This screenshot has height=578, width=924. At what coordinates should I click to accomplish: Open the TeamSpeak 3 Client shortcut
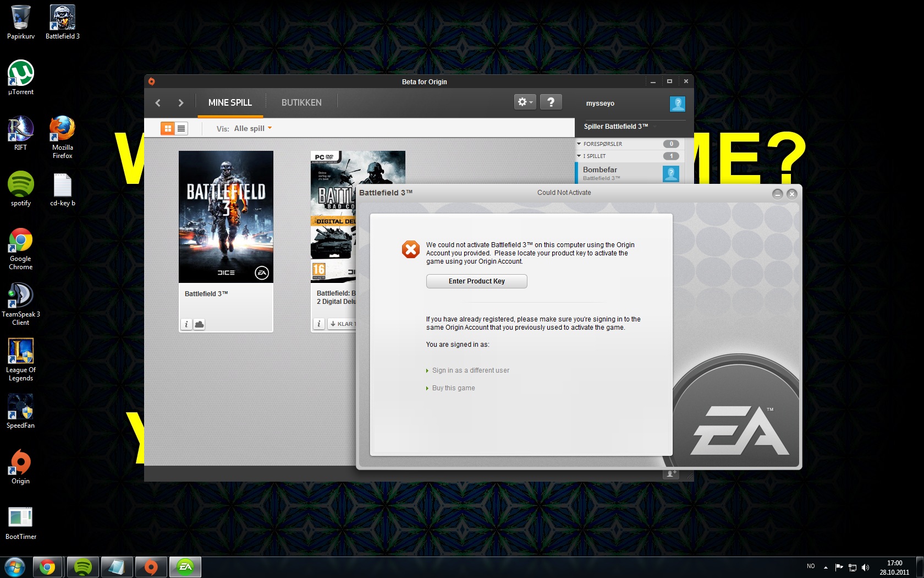coord(20,304)
